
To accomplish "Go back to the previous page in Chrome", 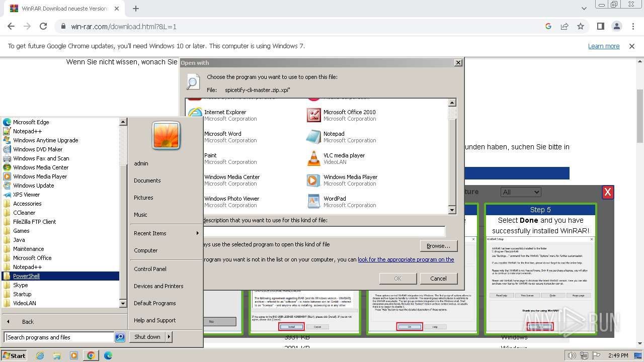I will point(11,26).
